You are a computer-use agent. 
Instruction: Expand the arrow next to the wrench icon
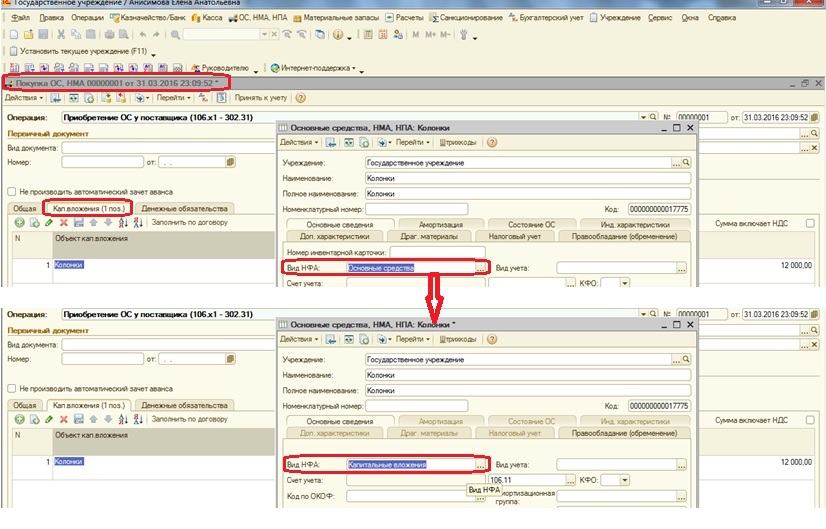point(475,37)
